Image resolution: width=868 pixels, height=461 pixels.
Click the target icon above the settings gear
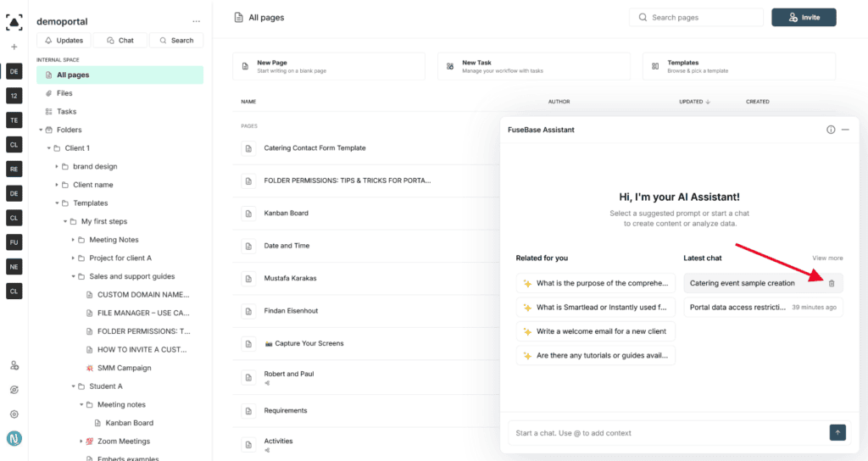[14, 390]
